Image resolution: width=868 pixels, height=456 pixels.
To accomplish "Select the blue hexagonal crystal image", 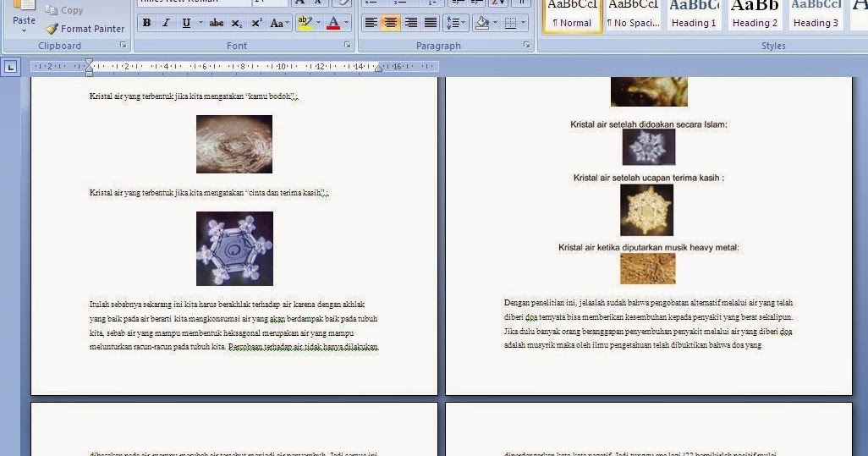I will 234,249.
